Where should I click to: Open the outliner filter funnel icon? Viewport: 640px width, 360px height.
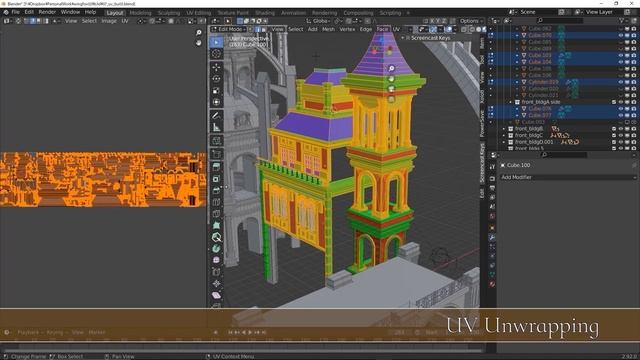point(622,20)
